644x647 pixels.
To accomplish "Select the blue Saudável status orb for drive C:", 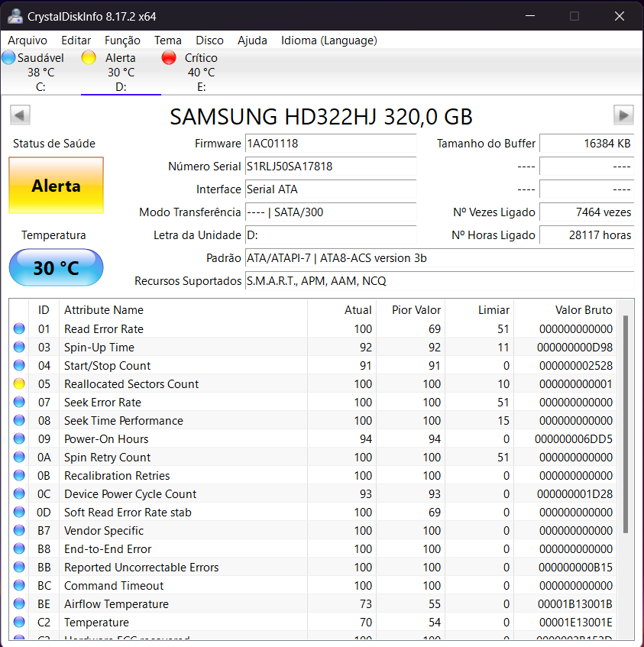I will click(8, 58).
